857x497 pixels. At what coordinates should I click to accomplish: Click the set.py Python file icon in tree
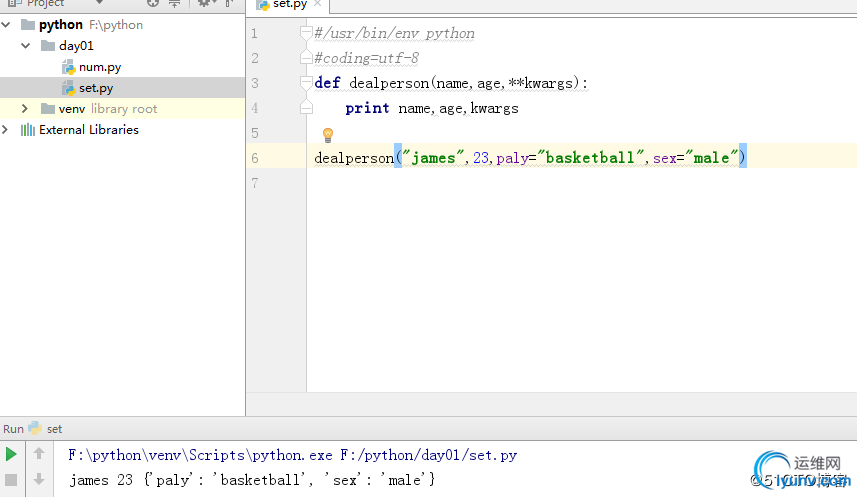coord(68,88)
